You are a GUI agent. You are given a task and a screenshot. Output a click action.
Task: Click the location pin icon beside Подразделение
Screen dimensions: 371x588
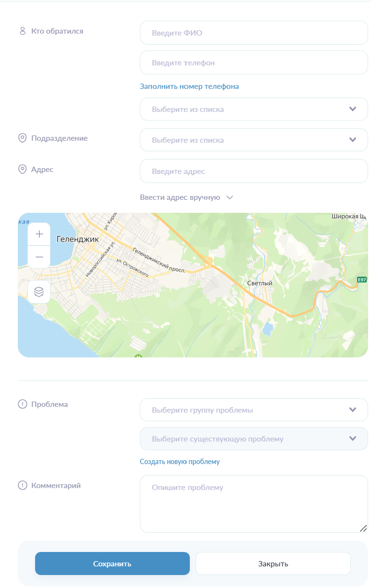tap(22, 138)
